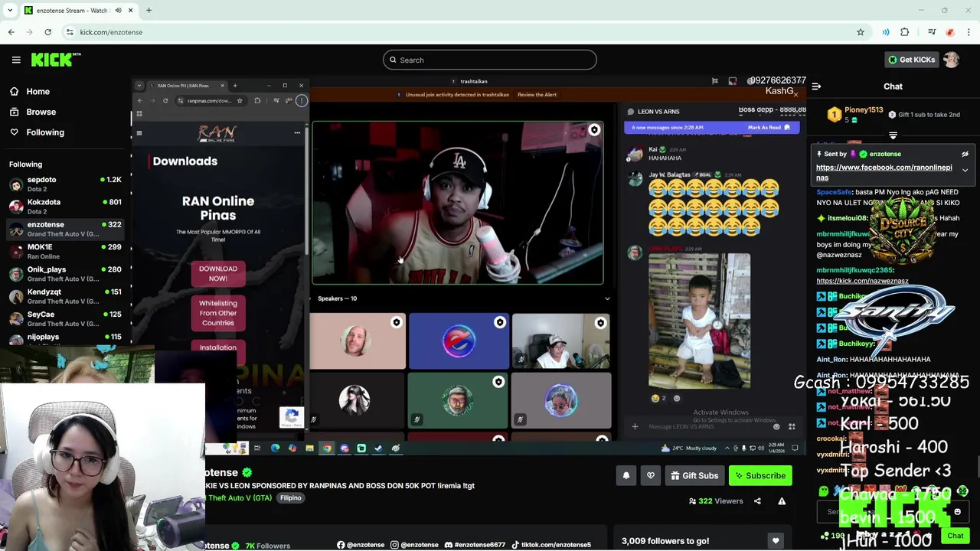Open the user profile avatar menu
980x551 pixels.
[x=952, y=60]
